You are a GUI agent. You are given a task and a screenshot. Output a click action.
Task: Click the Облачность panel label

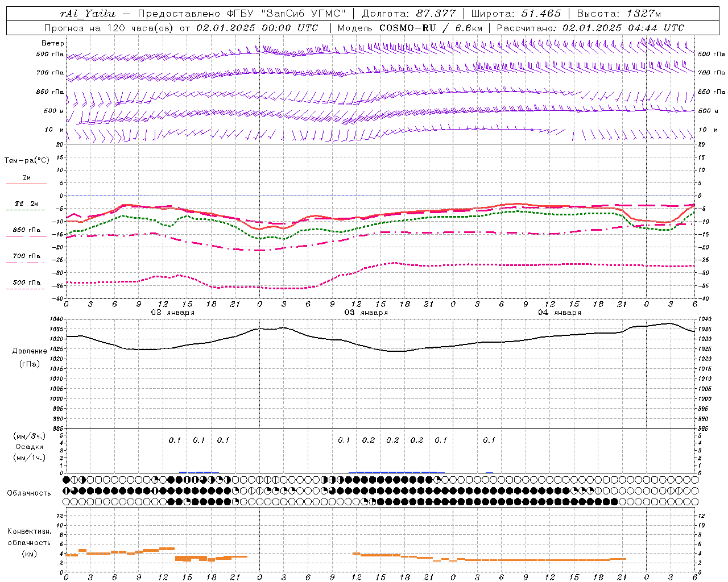[x=29, y=493]
